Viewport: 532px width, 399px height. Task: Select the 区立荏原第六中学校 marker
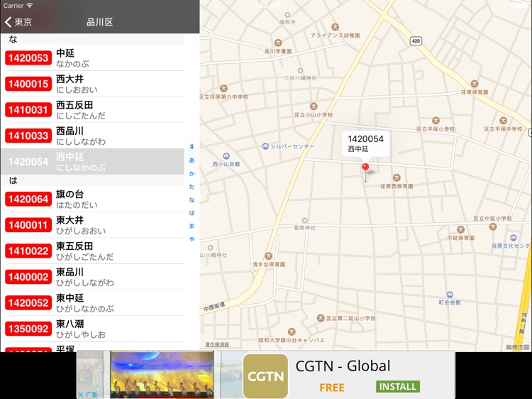point(223,88)
